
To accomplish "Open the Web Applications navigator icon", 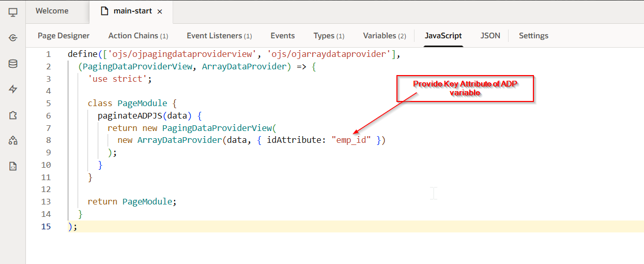I will (x=13, y=12).
